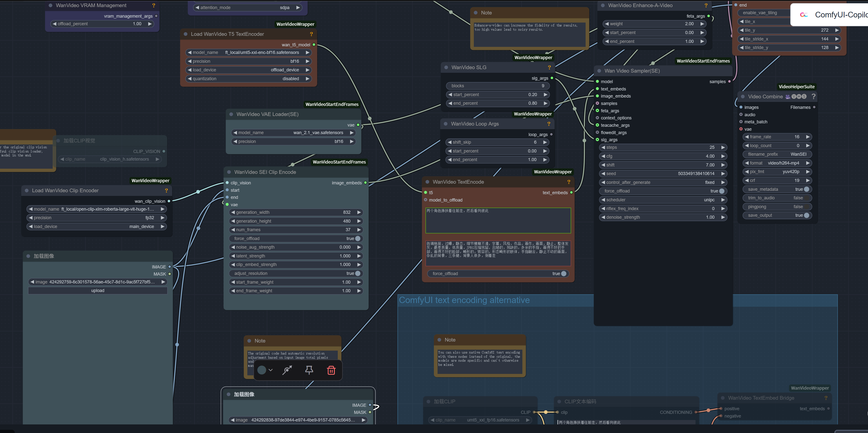This screenshot has height=433, width=868.
Task: Click the Video Combine node help question mark
Action: point(813,96)
